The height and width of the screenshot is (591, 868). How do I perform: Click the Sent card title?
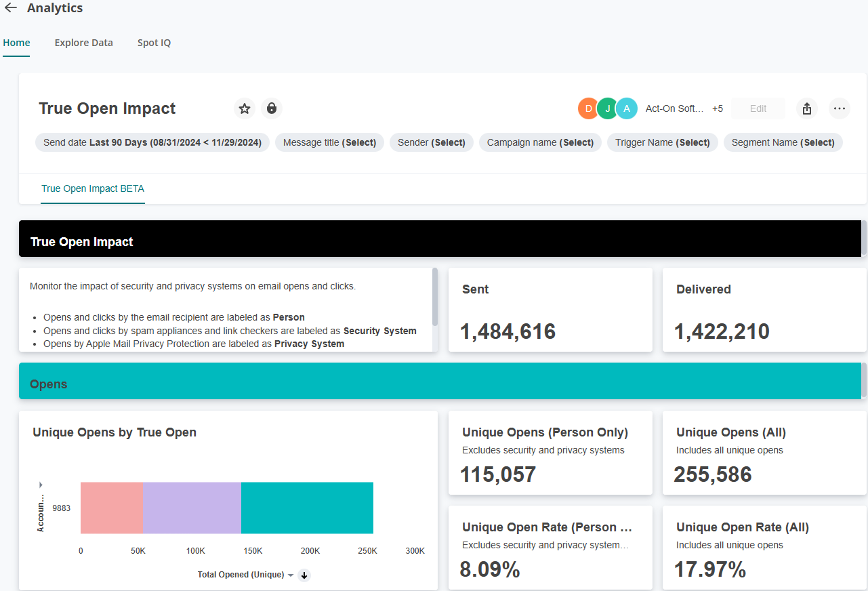pyautogui.click(x=475, y=289)
